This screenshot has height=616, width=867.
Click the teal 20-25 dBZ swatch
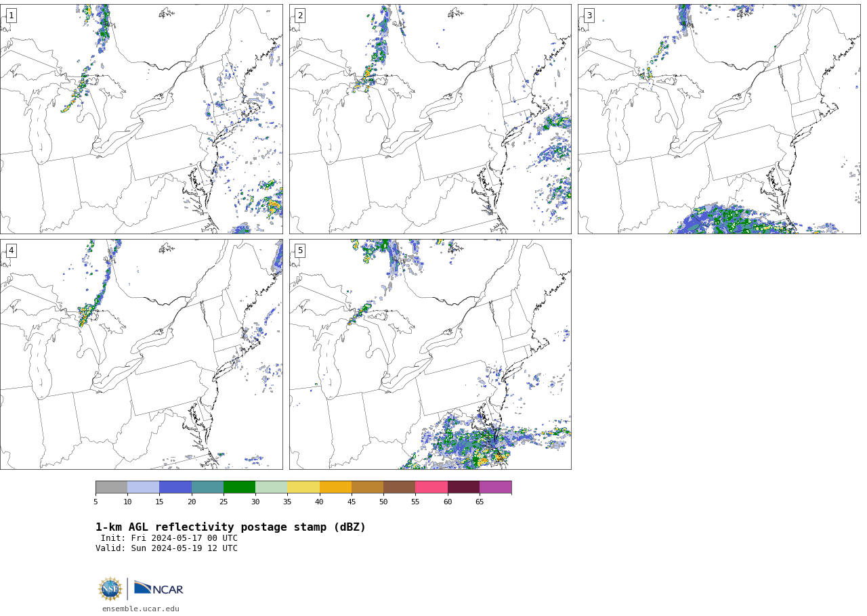[207, 487]
